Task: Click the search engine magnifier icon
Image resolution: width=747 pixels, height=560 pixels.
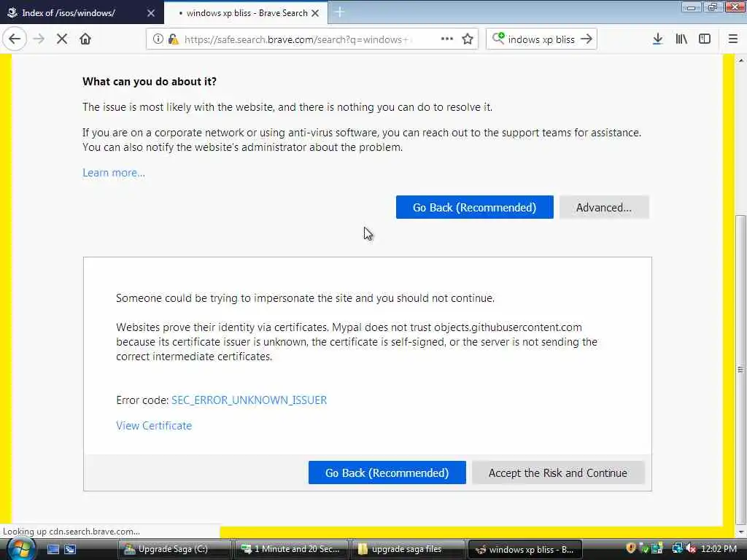Action: (498, 38)
